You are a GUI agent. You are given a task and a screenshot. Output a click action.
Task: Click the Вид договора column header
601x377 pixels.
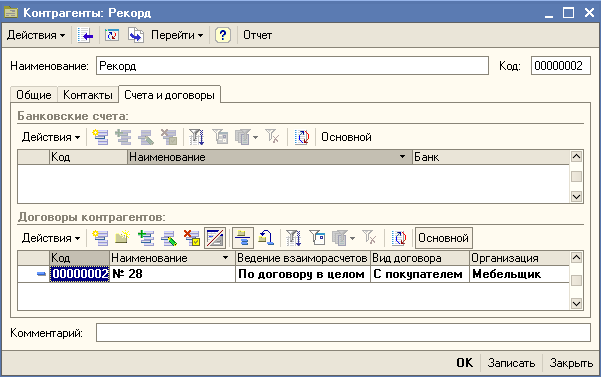pyautogui.click(x=420, y=258)
